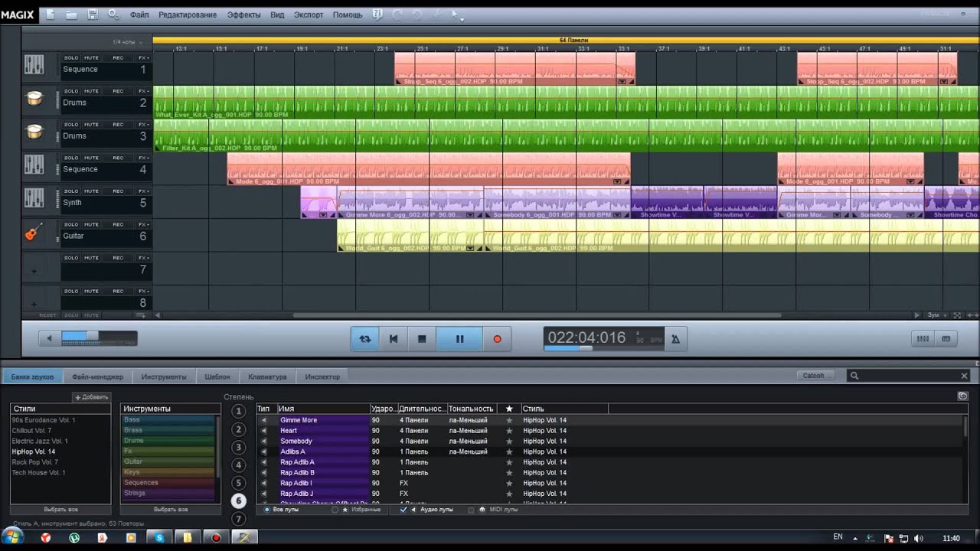Save the project with the floppy disk icon
Viewport: 980px width, 551px height.
(93, 15)
